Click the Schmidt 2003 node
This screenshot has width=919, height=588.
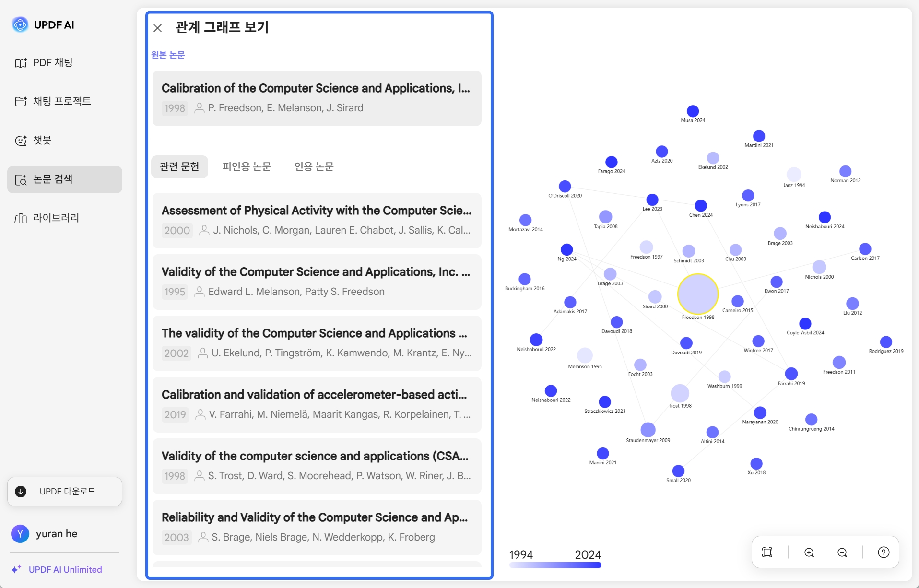[x=689, y=251]
